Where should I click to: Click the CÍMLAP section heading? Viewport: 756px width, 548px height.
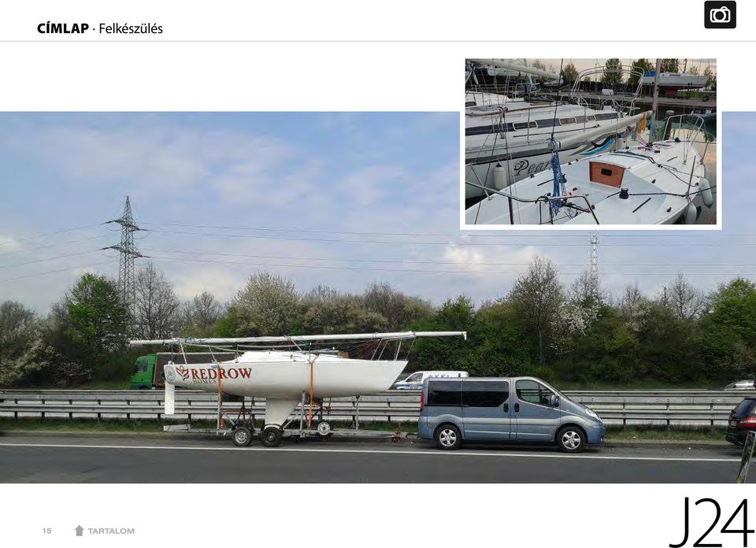click(x=63, y=28)
